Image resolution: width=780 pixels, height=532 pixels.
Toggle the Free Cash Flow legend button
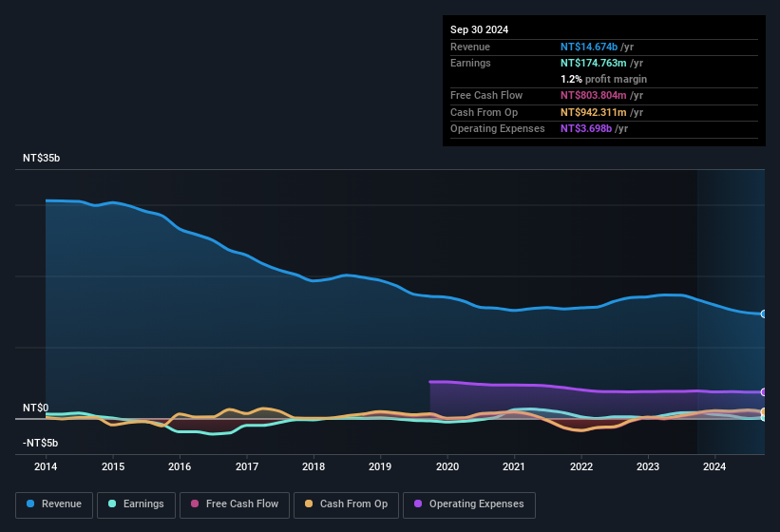pyautogui.click(x=235, y=504)
